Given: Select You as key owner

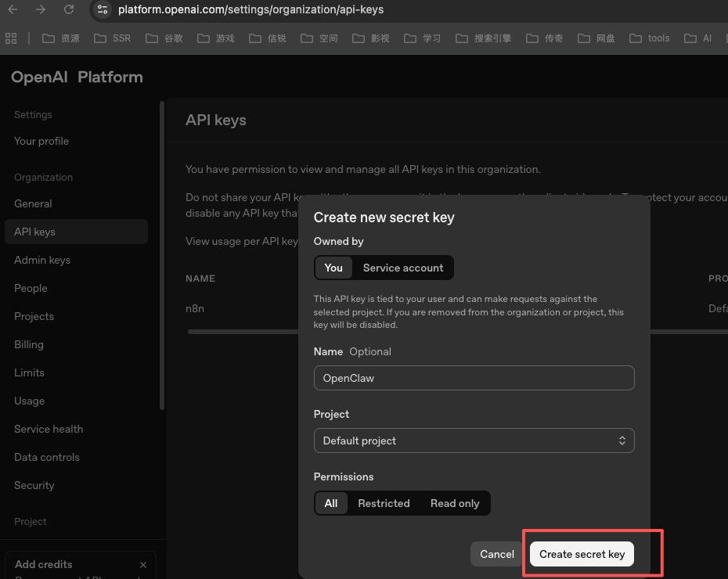Looking at the screenshot, I should pyautogui.click(x=333, y=268).
